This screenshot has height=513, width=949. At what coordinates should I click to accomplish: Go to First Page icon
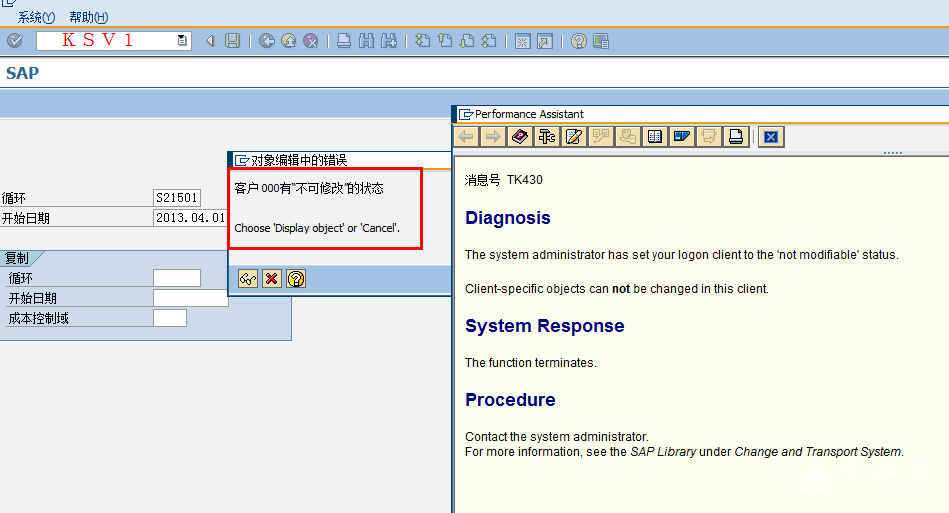click(x=422, y=41)
